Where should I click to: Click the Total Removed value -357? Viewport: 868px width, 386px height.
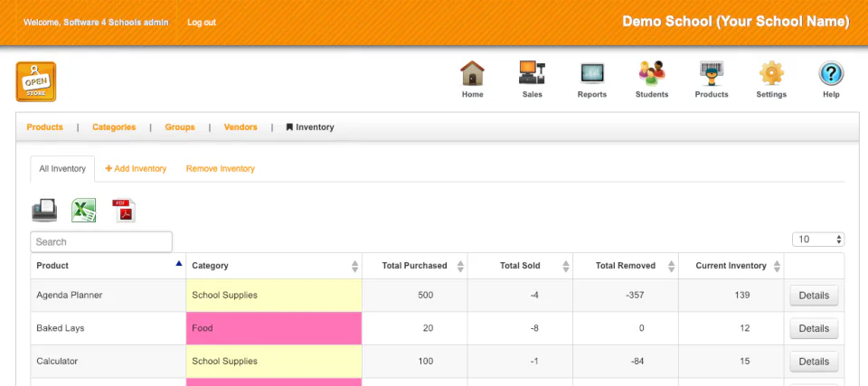pyautogui.click(x=635, y=296)
